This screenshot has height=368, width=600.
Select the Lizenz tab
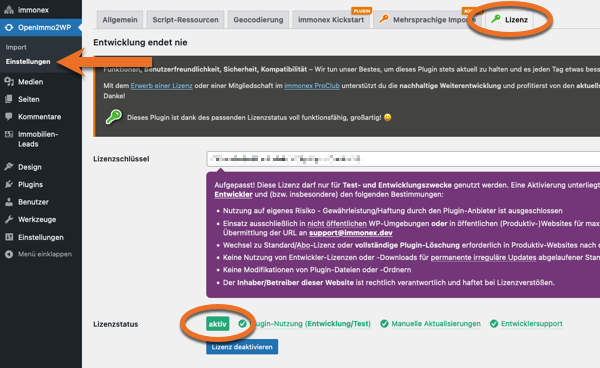(x=510, y=20)
